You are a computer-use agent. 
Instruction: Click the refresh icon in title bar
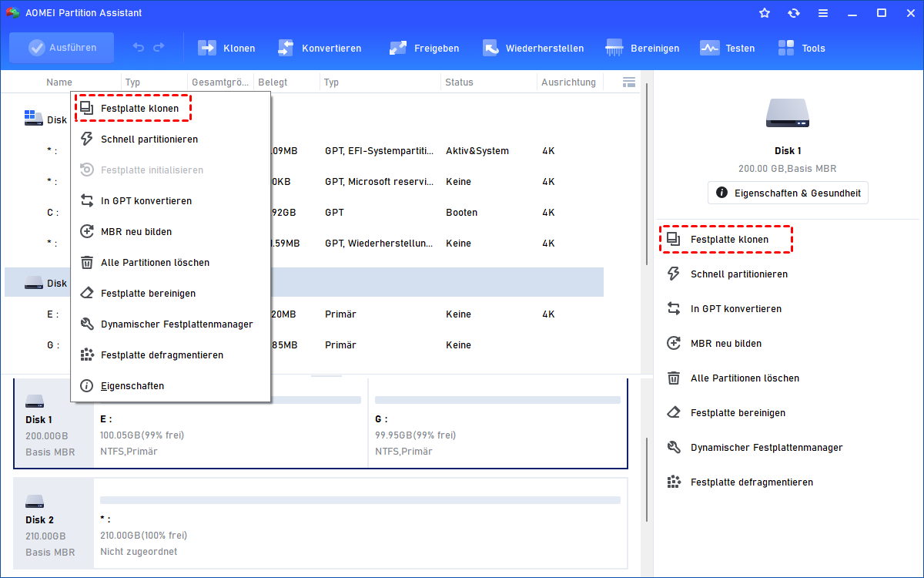794,13
